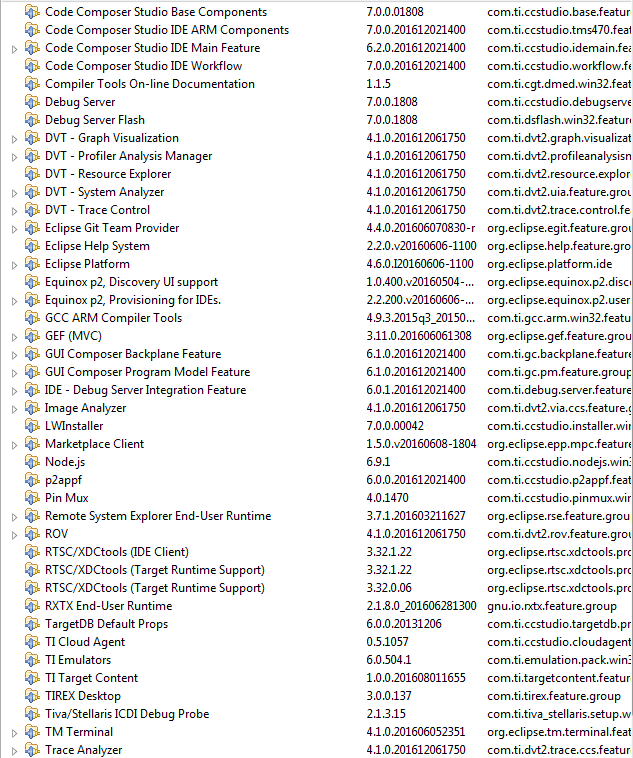Click the RXTX End-User Runtime icon
633x758 pixels.
coord(32,606)
